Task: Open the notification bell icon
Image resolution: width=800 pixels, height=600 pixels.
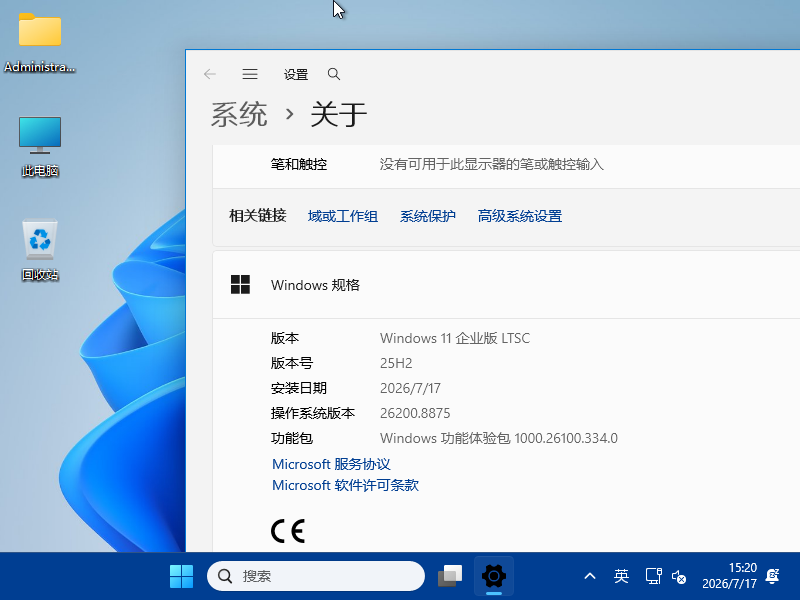Action: click(772, 576)
